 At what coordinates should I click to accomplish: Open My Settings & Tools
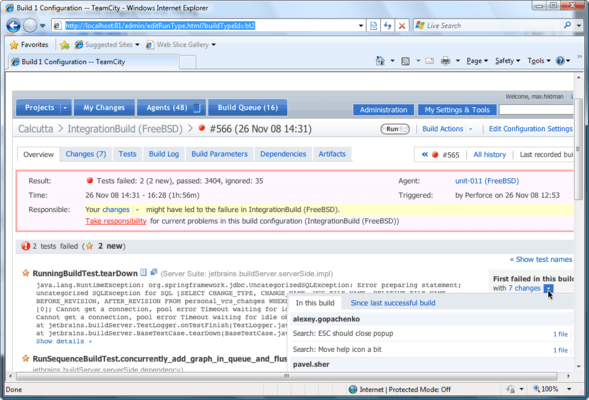pyautogui.click(x=457, y=110)
